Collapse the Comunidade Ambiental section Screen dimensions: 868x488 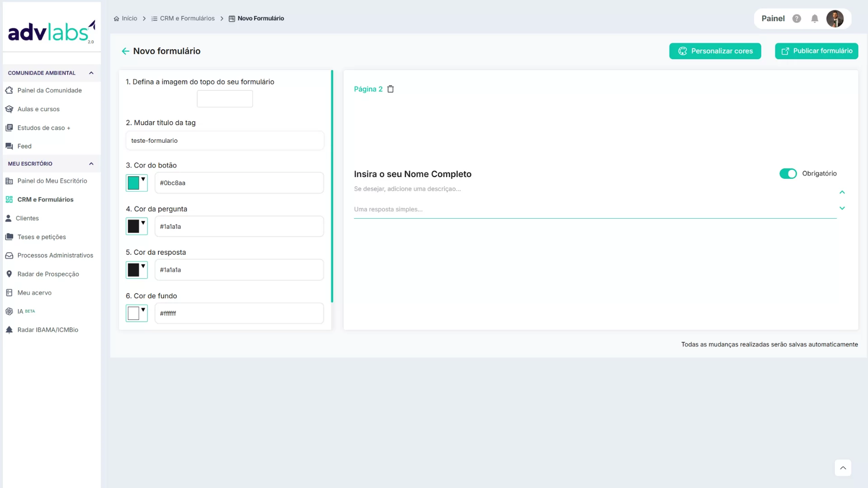tap(91, 73)
